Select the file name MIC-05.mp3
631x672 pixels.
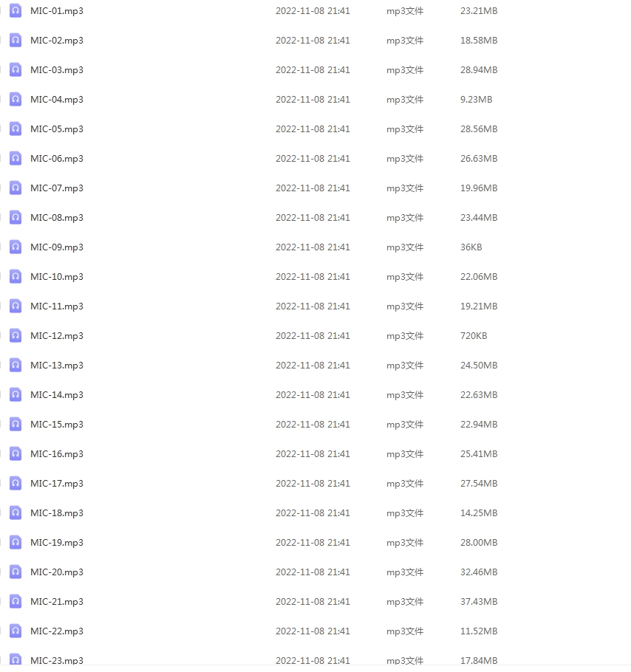pyautogui.click(x=57, y=129)
